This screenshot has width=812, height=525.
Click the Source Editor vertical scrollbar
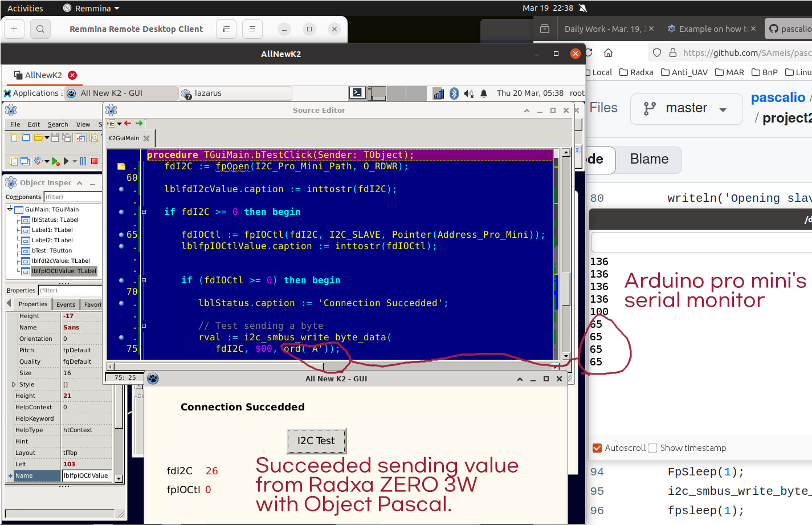point(566,254)
